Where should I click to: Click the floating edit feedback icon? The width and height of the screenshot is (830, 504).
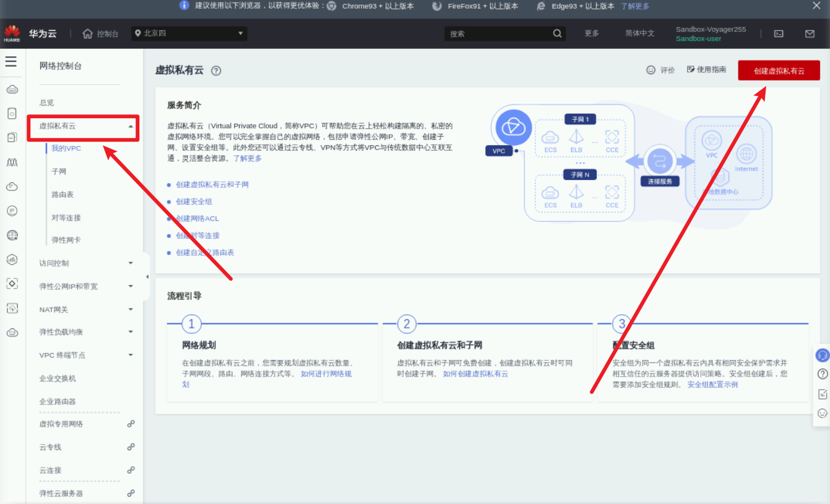point(823,393)
